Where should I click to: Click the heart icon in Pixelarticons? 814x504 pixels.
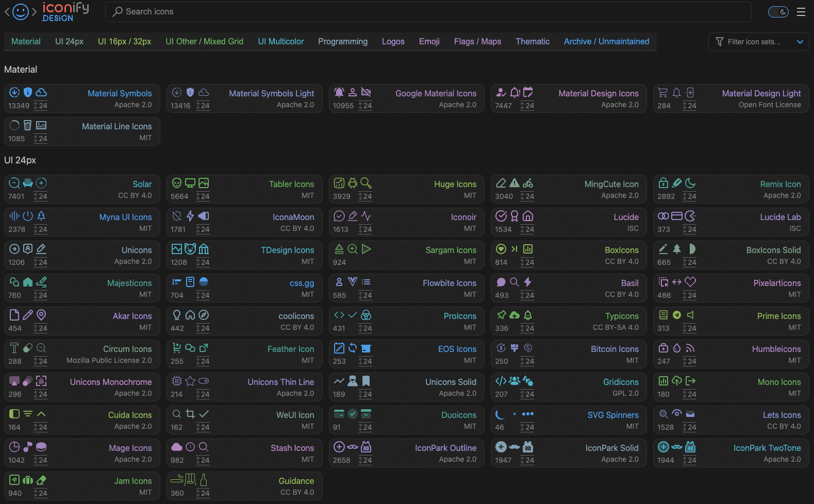690,282
